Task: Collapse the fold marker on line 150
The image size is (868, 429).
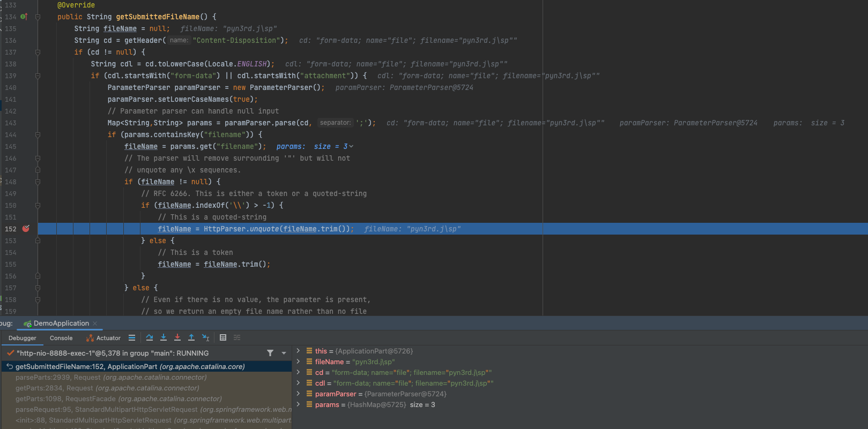Action: coord(38,205)
